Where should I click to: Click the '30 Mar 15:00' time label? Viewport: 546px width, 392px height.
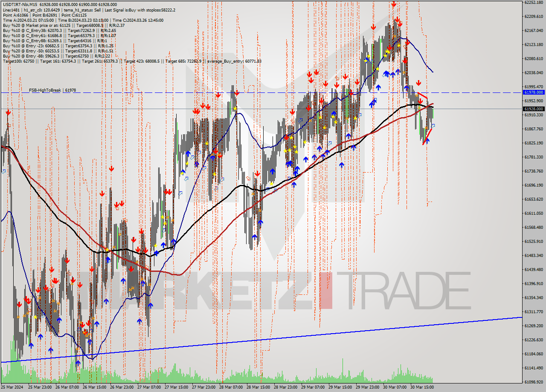[422, 388]
